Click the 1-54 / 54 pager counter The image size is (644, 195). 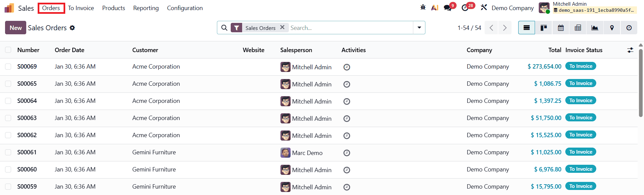(x=469, y=28)
